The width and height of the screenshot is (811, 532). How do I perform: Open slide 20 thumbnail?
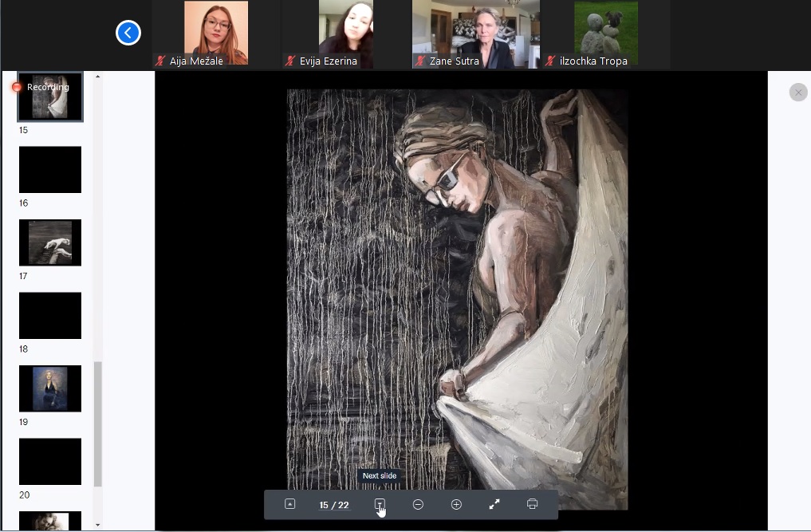[50, 462]
